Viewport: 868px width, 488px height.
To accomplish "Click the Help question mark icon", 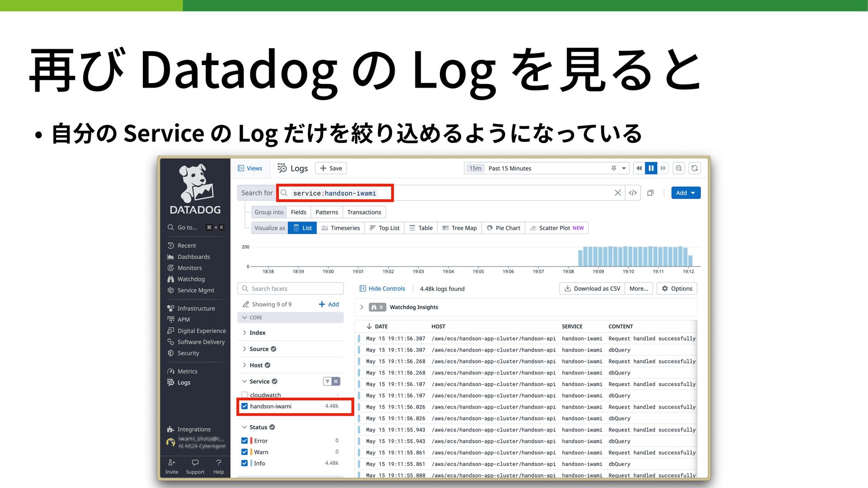I will 219,463.
